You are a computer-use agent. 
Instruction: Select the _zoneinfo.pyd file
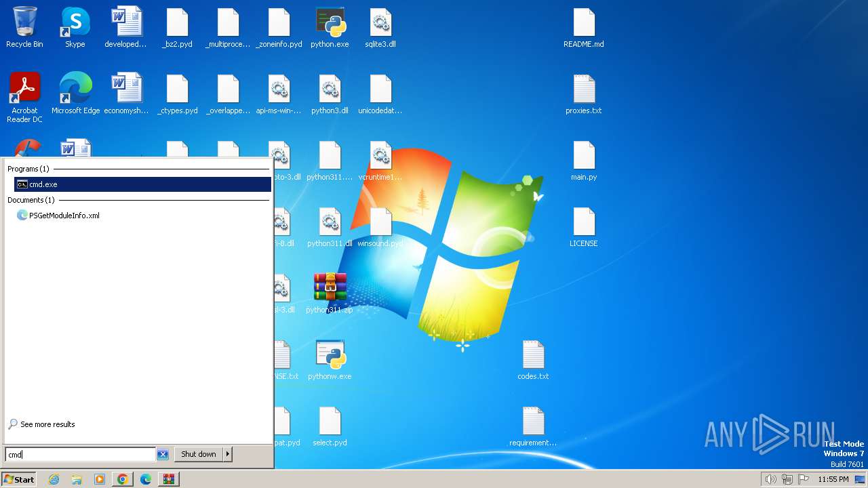pos(279,28)
